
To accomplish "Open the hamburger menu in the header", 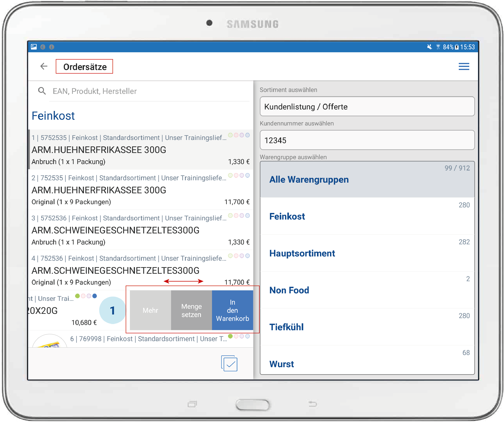I will 464,67.
